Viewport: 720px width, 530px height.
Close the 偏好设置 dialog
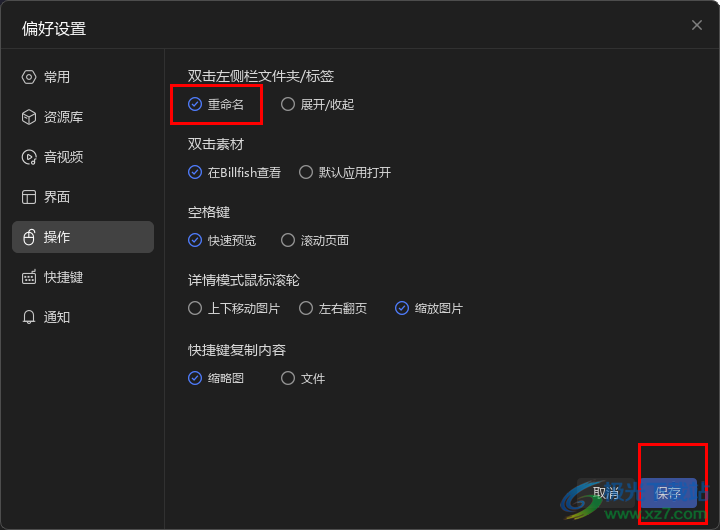[697, 25]
